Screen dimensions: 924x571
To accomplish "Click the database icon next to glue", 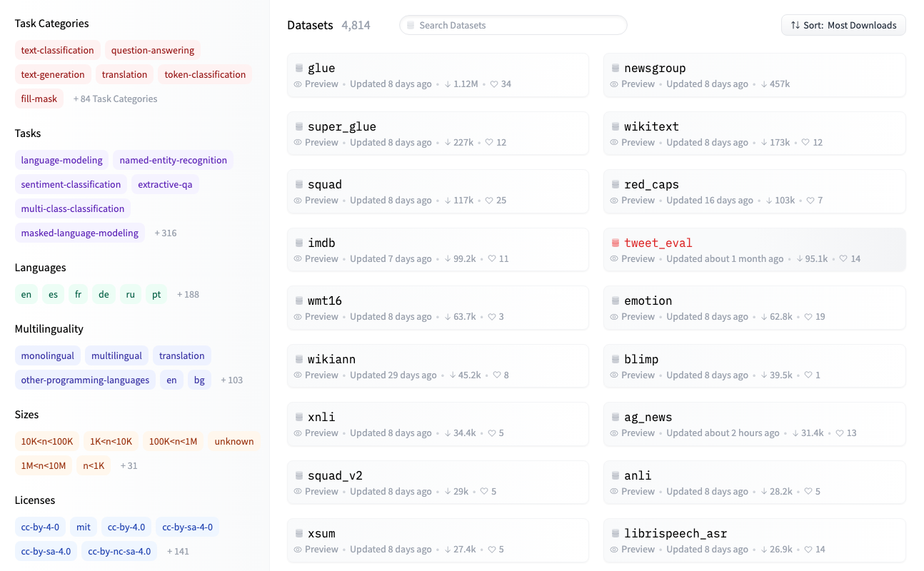I will click(299, 69).
